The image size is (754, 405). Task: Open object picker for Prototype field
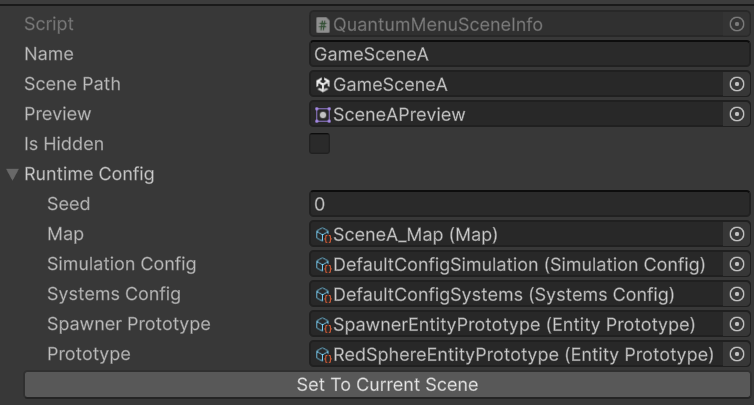tap(737, 354)
